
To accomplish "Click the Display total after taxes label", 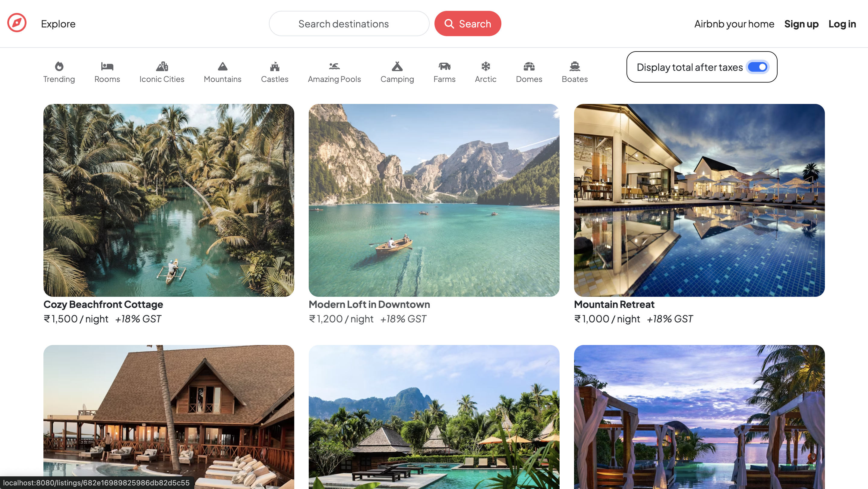I will pos(690,67).
